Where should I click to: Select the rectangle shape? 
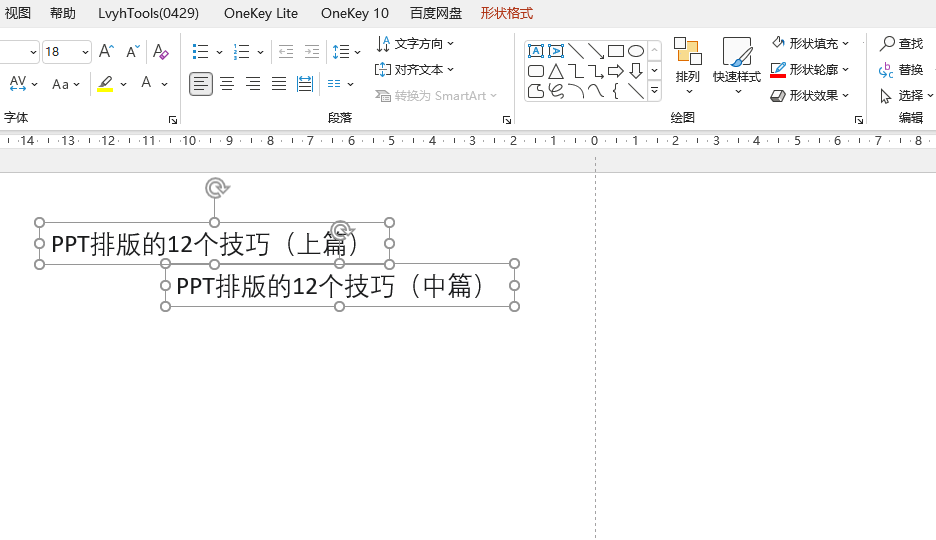(615, 51)
